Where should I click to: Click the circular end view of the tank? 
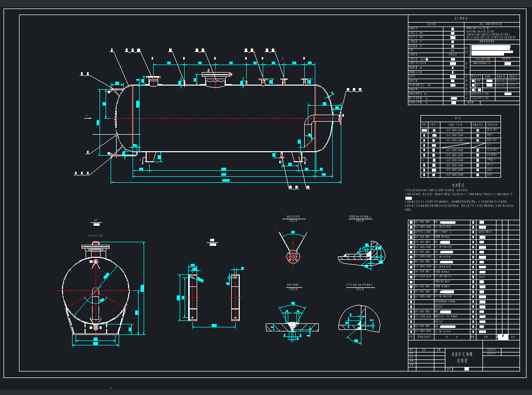pos(96,290)
